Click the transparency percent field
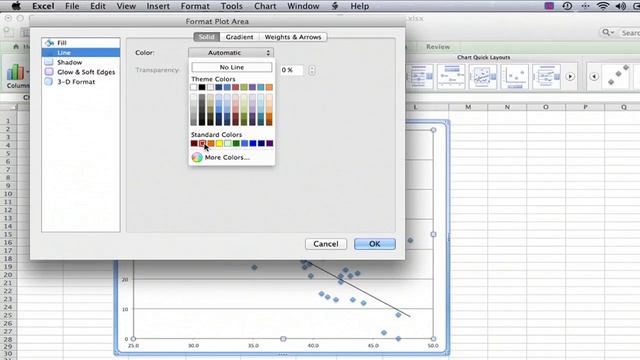The height and width of the screenshot is (360, 640). coord(291,70)
